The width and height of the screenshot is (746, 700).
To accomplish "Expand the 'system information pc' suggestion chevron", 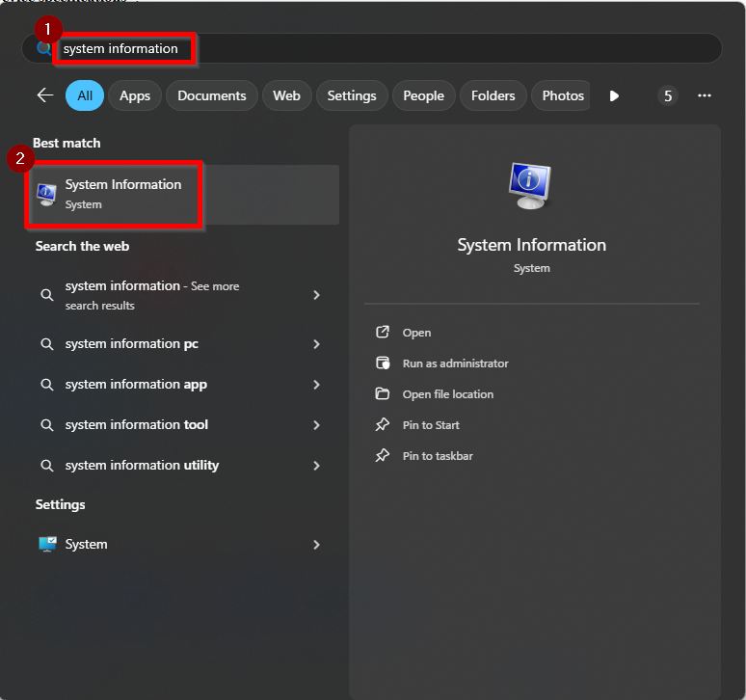I will tap(316, 344).
